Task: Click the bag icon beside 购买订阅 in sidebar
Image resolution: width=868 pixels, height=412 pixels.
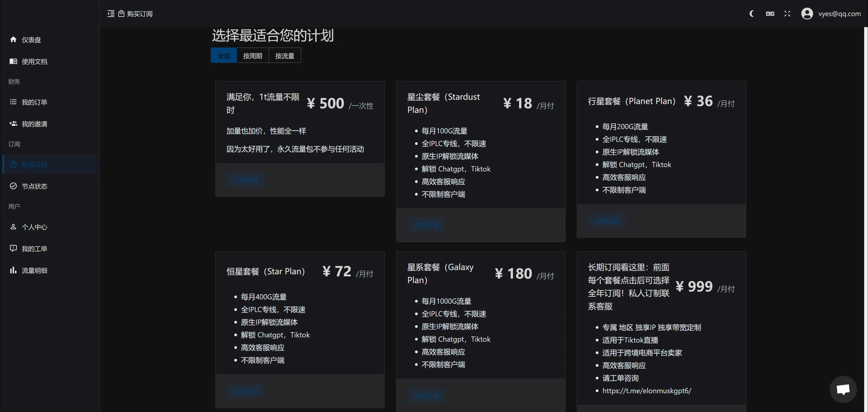Action: (x=13, y=164)
